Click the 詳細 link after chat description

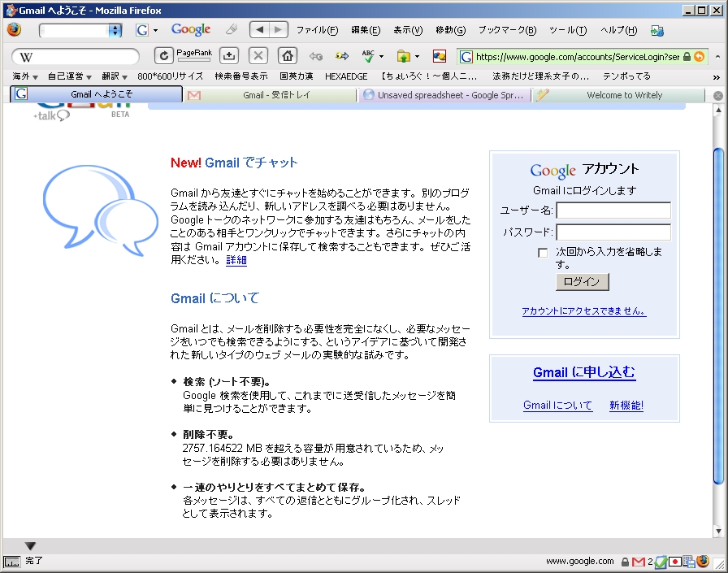click(236, 260)
